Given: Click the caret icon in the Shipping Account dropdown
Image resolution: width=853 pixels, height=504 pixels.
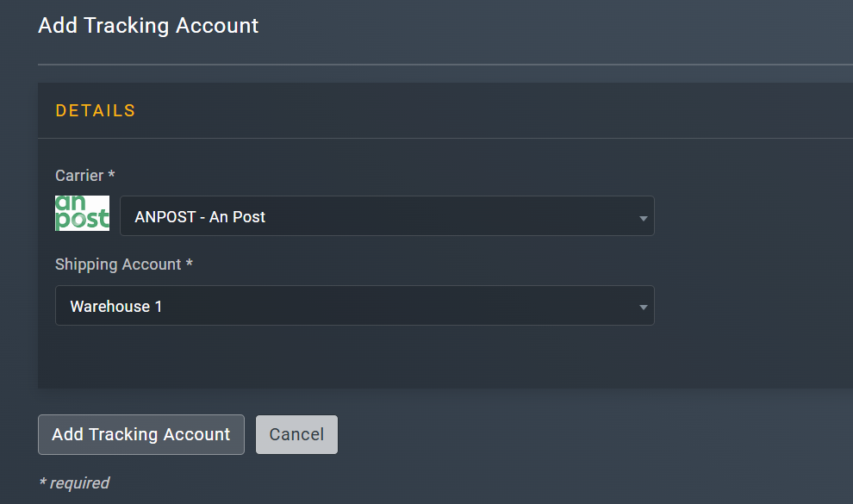Looking at the screenshot, I should [642, 306].
